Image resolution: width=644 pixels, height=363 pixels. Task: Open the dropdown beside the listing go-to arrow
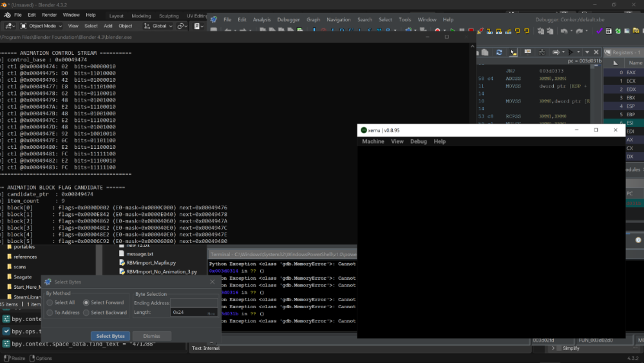pos(563,52)
